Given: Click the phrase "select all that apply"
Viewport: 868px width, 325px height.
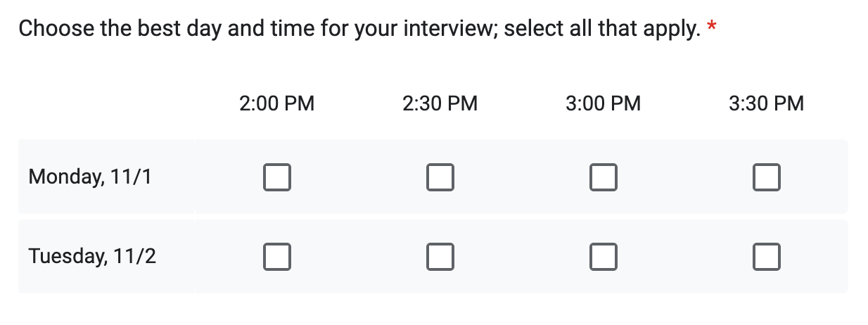Looking at the screenshot, I should [x=599, y=30].
